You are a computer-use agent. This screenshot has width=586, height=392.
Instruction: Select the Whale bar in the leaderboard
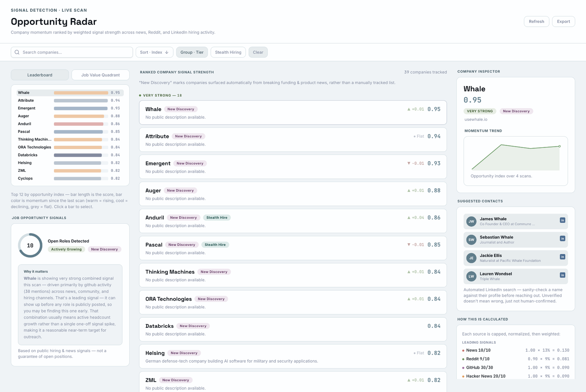[70, 93]
